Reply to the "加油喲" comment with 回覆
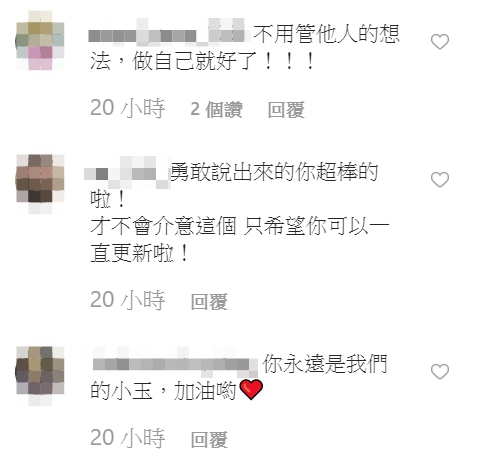Image resolution: width=477 pixels, height=468 pixels. [x=209, y=439]
